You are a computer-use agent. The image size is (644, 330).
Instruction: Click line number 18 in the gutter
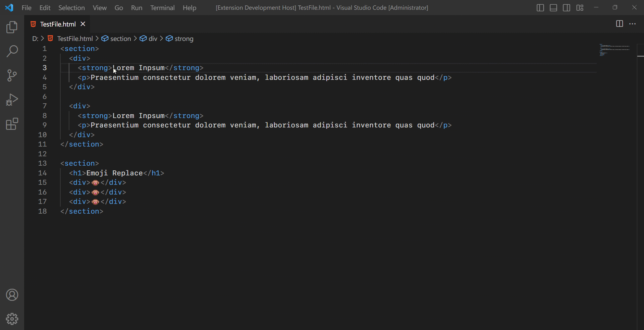[x=42, y=211]
